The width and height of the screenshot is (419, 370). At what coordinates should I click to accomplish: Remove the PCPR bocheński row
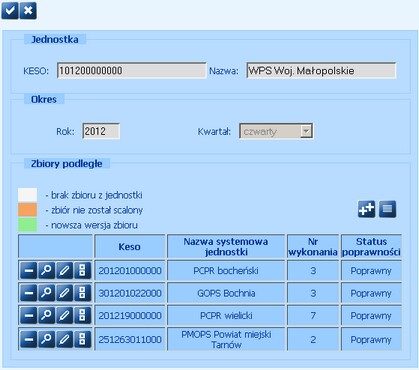coord(29,271)
